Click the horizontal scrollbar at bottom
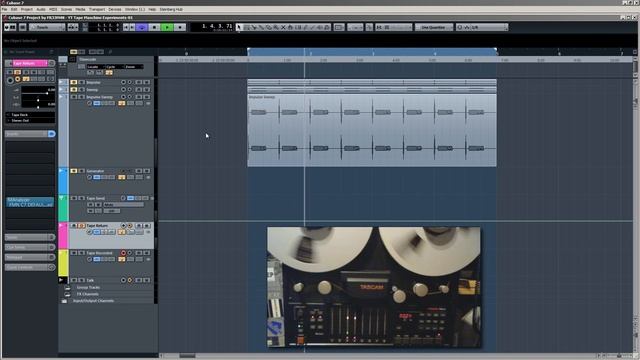 (188, 356)
